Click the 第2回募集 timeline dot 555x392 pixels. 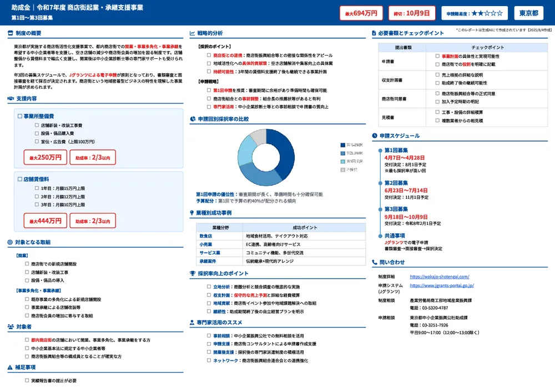click(x=380, y=183)
